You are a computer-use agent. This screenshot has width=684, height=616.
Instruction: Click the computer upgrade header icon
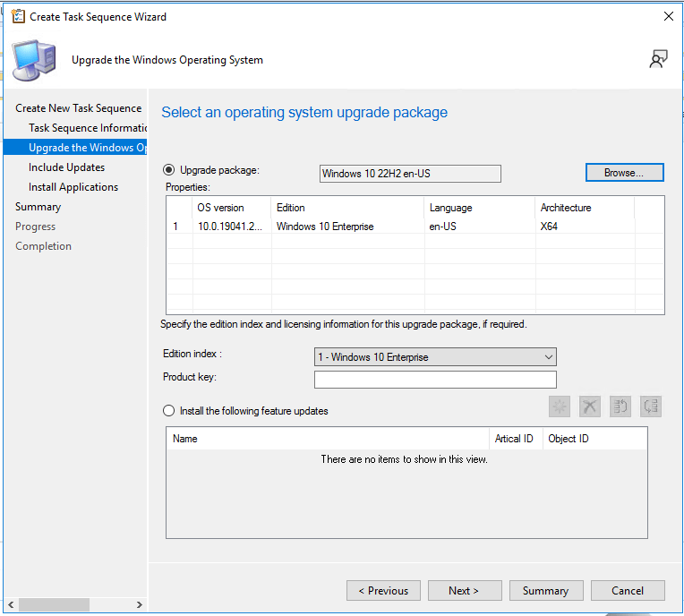(x=34, y=60)
